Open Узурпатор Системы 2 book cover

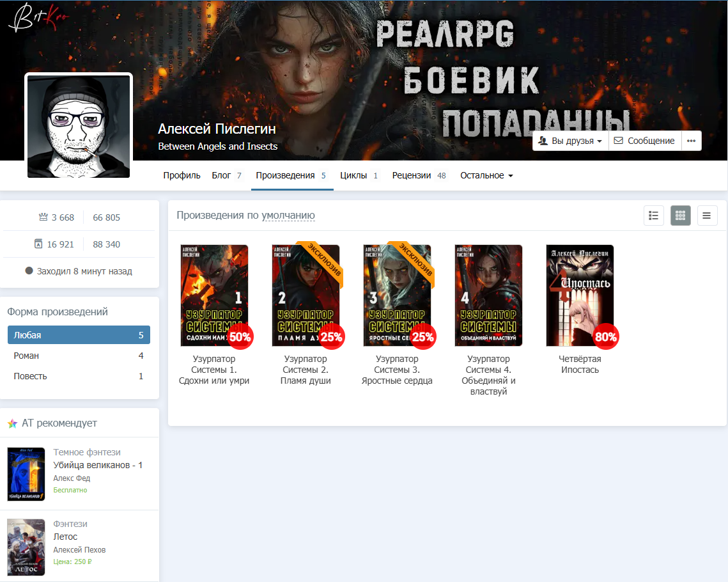coord(306,295)
